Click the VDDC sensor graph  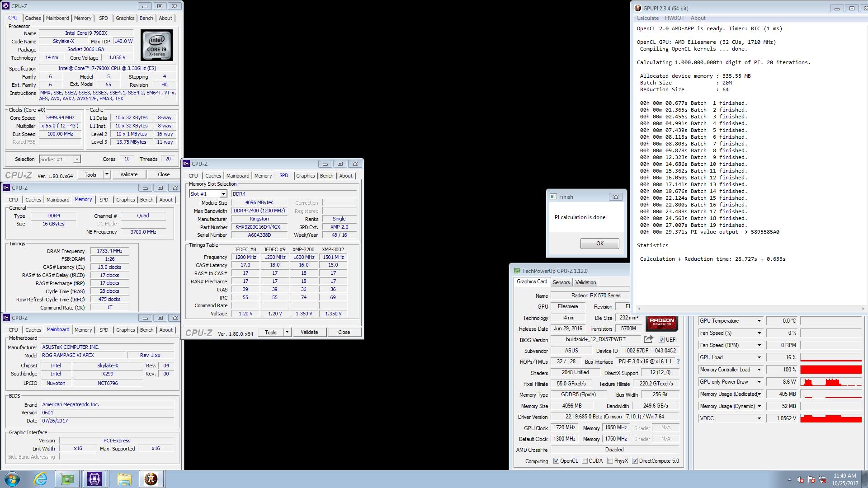830,418
